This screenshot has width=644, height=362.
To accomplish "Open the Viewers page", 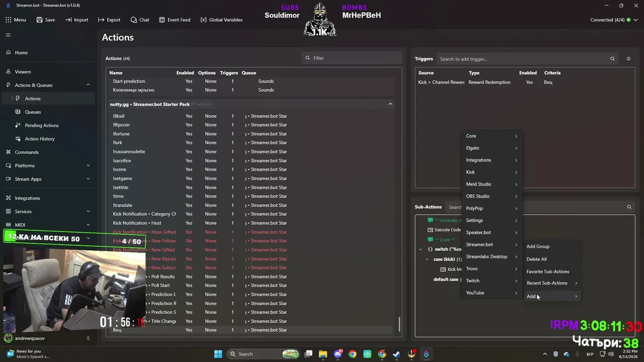I will (48, 71).
